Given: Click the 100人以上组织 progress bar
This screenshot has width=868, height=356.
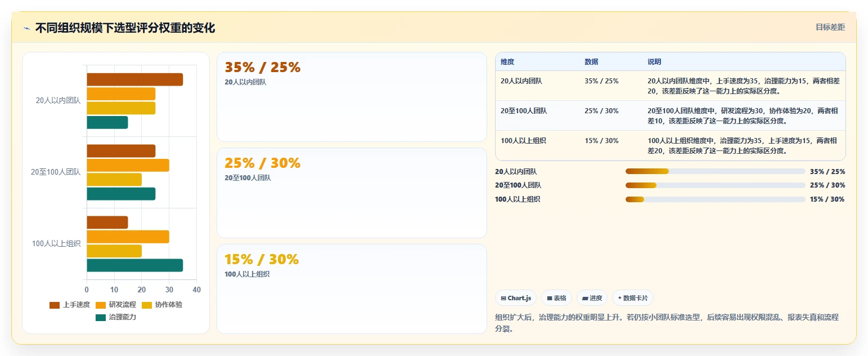Looking at the screenshot, I should 716,199.
